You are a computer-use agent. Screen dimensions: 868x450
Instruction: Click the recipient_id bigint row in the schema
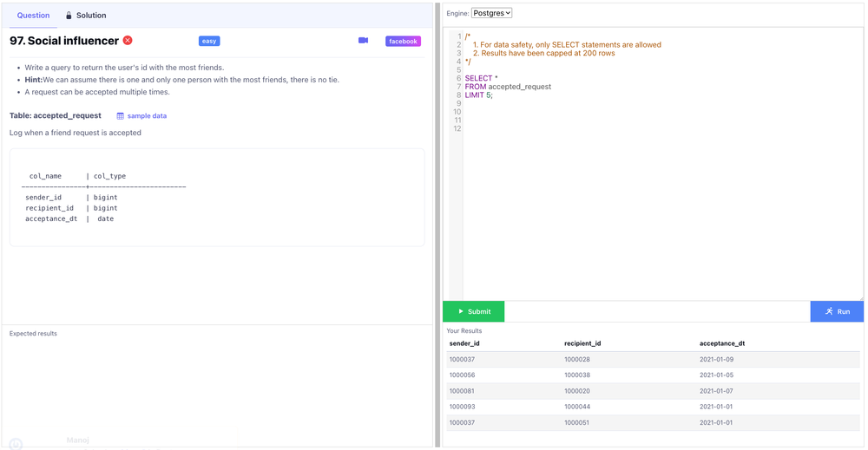pos(71,208)
